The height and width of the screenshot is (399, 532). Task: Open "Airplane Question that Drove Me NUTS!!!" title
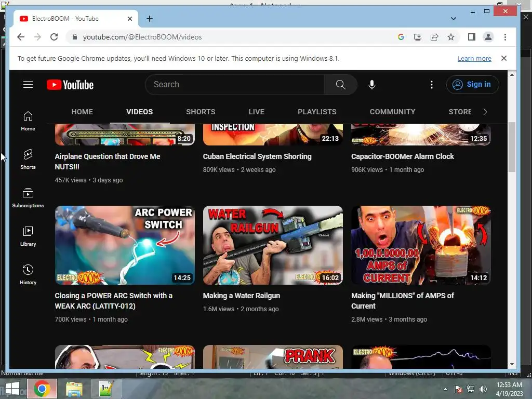coord(107,162)
